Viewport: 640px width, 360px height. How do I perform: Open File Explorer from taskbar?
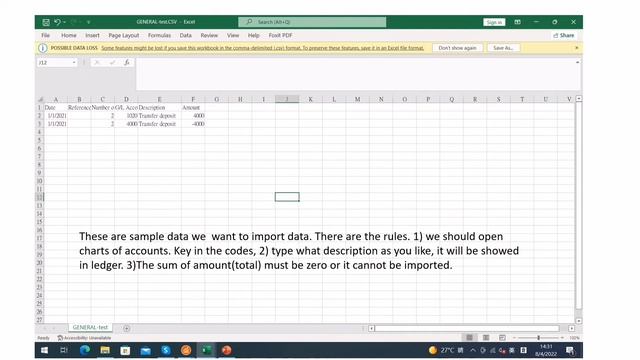pyautogui.click(x=105, y=350)
